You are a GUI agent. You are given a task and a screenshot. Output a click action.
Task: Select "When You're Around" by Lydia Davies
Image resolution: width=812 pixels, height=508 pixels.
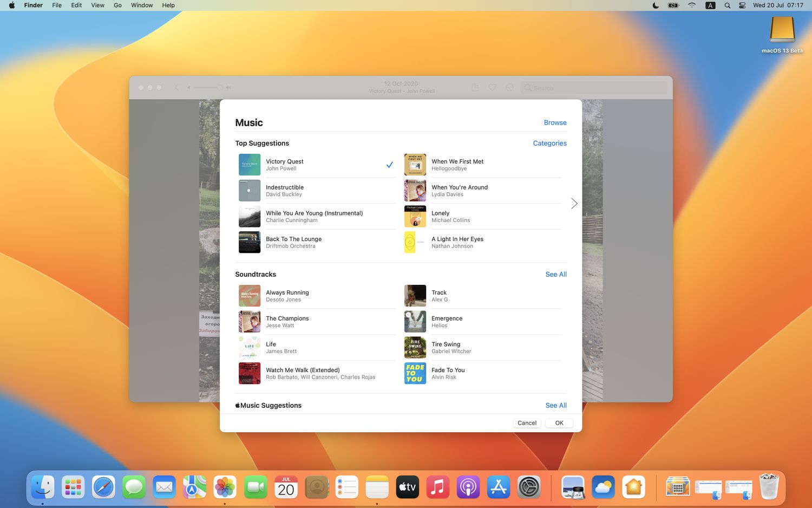tap(483, 191)
